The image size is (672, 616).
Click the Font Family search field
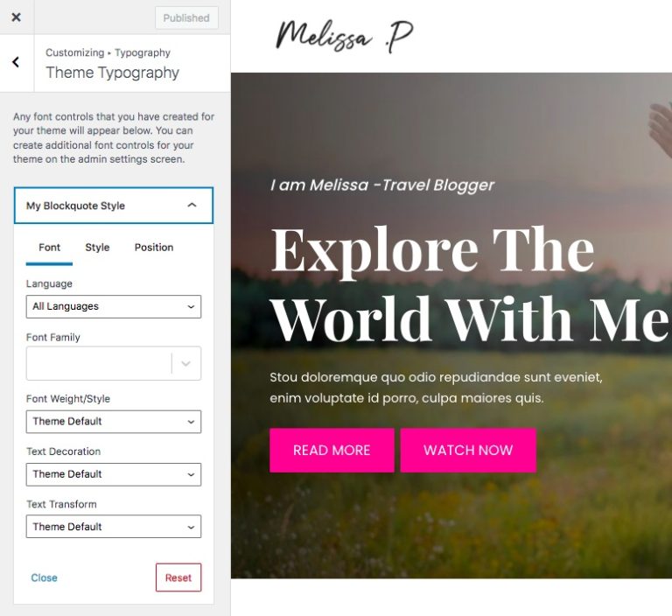(99, 363)
